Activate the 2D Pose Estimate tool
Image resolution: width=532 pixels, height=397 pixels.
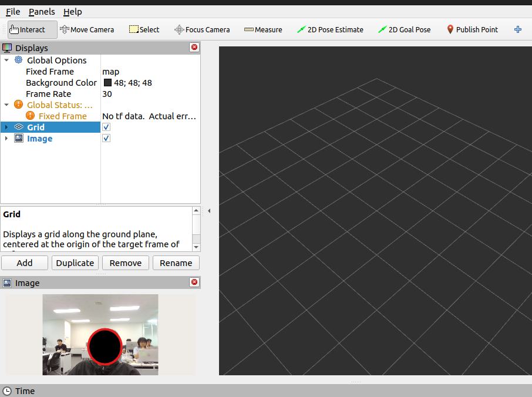coord(330,30)
